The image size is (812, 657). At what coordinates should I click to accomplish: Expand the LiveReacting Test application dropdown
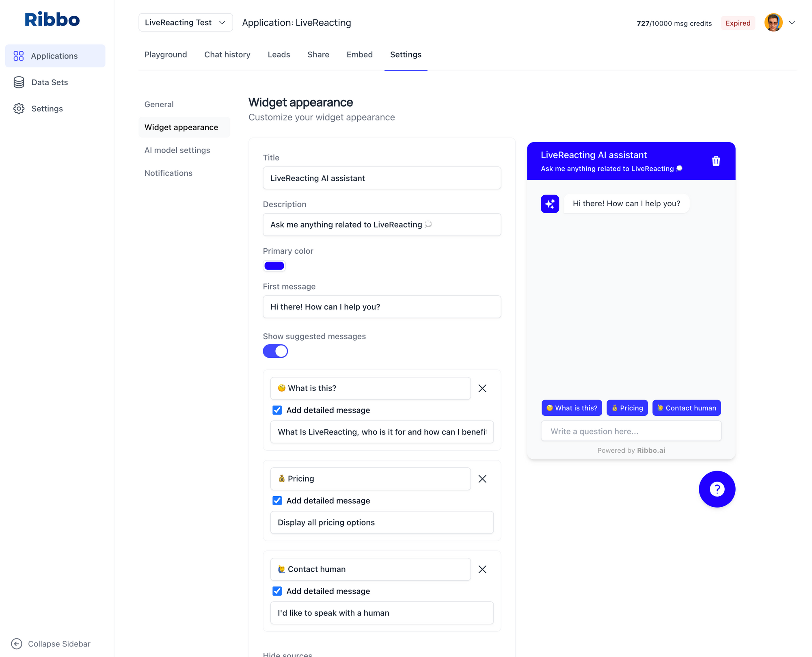point(186,22)
